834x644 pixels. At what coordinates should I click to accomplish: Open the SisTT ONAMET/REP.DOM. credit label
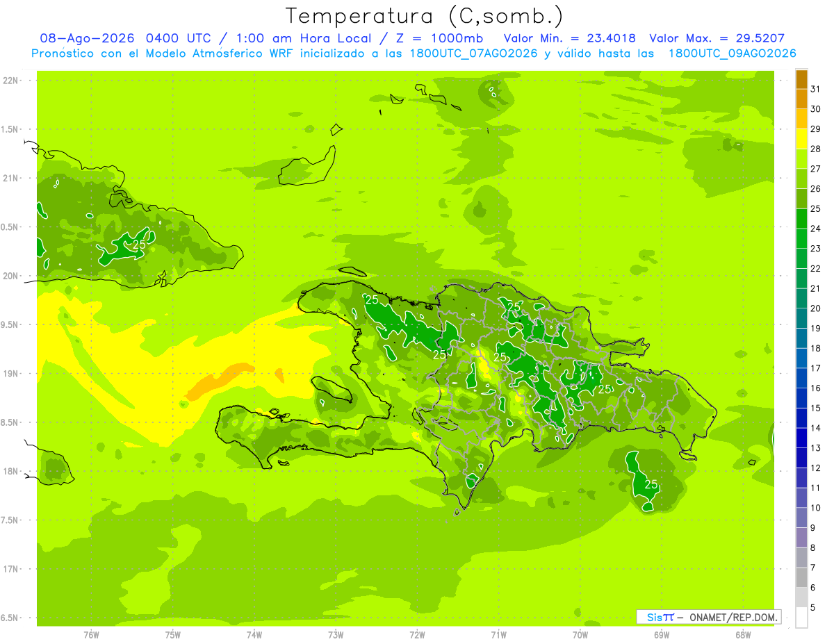[709, 617]
